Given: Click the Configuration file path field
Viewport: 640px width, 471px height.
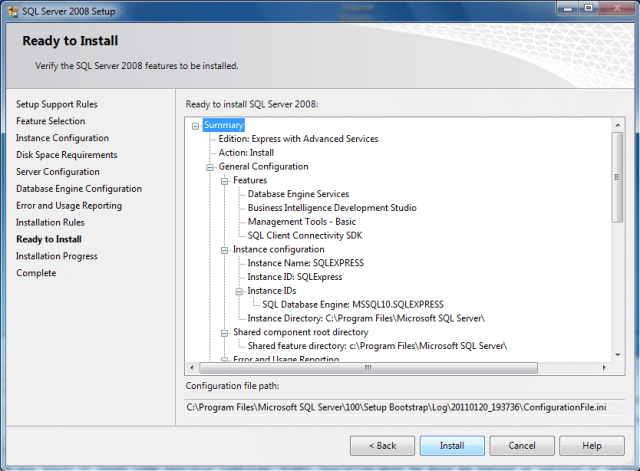Looking at the screenshot, I should (404, 407).
